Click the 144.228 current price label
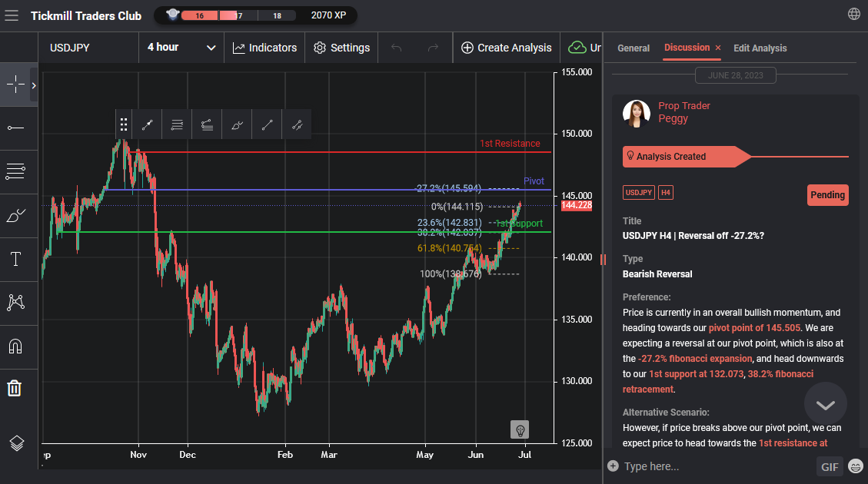 [577, 205]
